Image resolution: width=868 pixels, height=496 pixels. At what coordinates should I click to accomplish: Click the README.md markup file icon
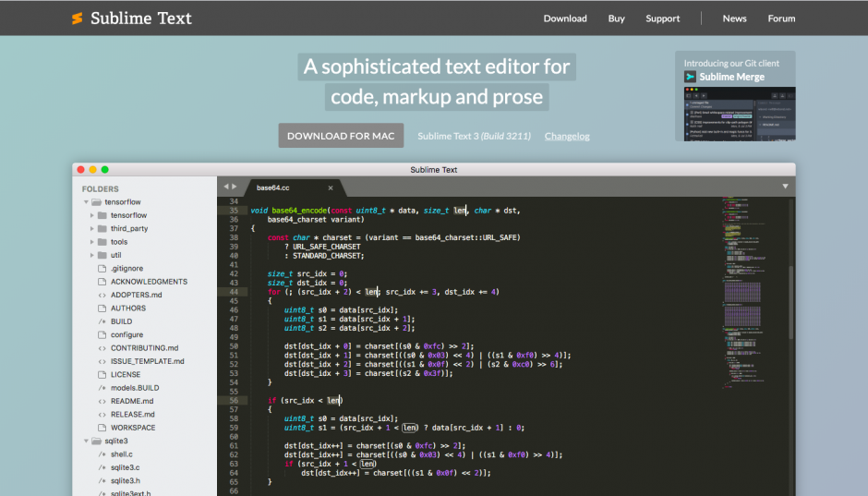(x=102, y=402)
